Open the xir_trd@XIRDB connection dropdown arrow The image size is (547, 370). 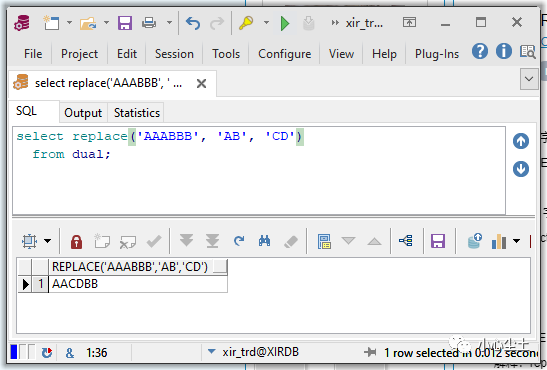pyautogui.click(x=211, y=352)
